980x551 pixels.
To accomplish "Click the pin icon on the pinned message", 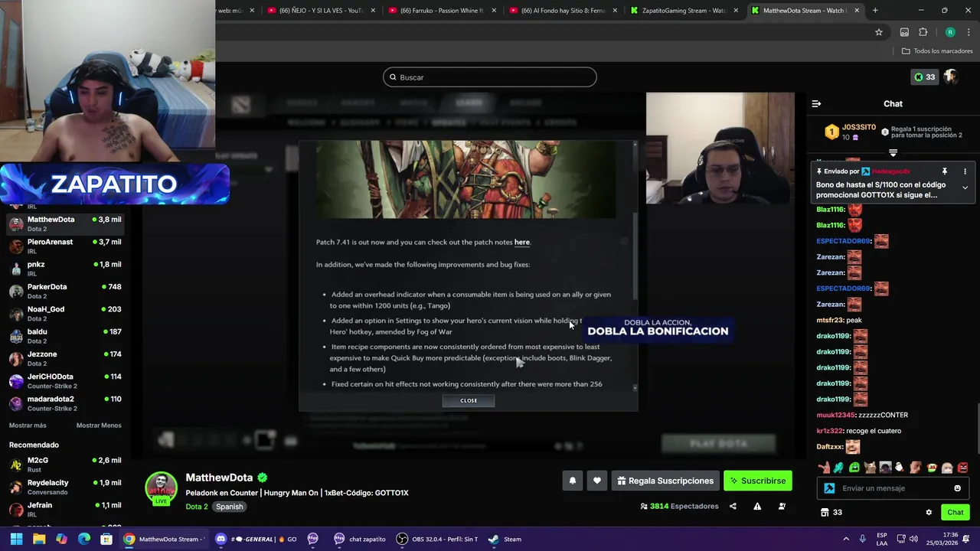I will tap(945, 171).
